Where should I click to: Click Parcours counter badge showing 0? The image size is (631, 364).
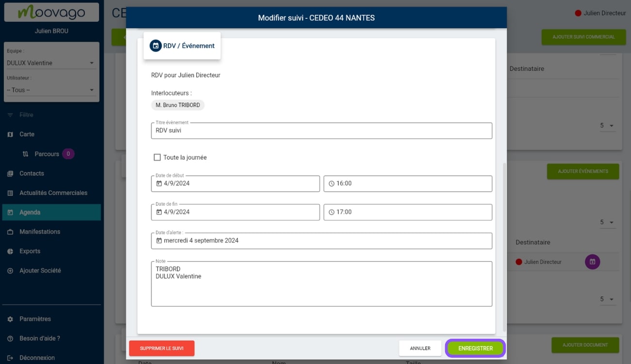(68, 154)
